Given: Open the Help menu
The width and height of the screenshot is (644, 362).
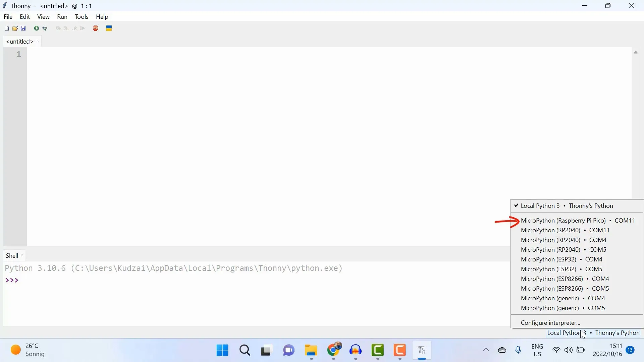Looking at the screenshot, I should [102, 17].
